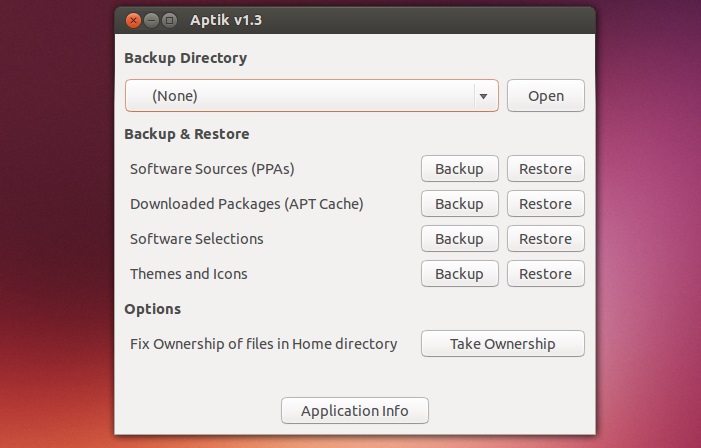Click the Backup Directory heading

click(186, 58)
